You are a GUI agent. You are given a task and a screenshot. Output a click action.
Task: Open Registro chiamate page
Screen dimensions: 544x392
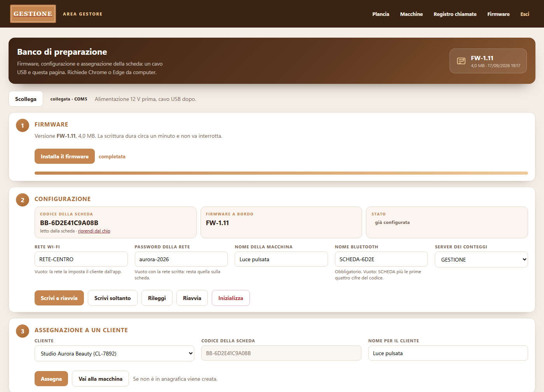[455, 14]
